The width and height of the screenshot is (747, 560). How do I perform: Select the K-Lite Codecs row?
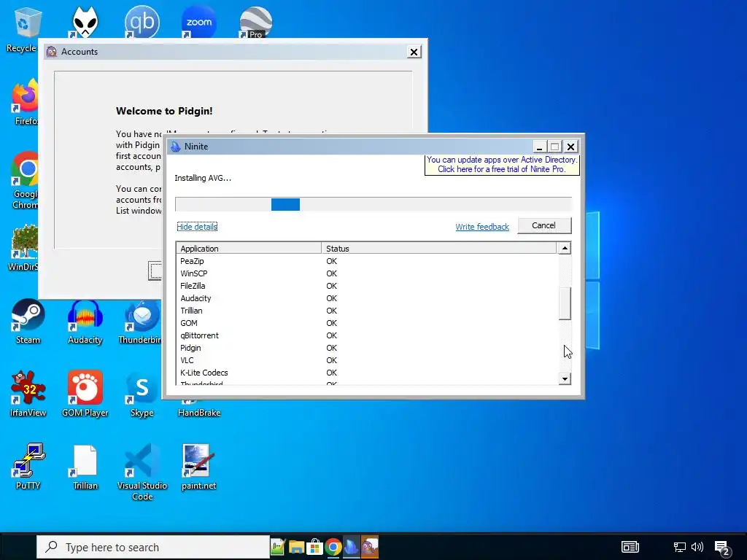(366, 373)
